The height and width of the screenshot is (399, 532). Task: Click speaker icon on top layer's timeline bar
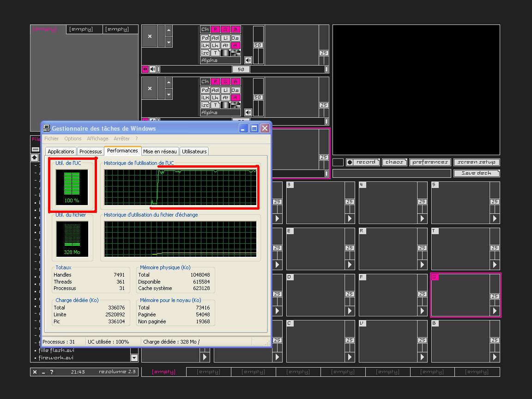click(153, 69)
